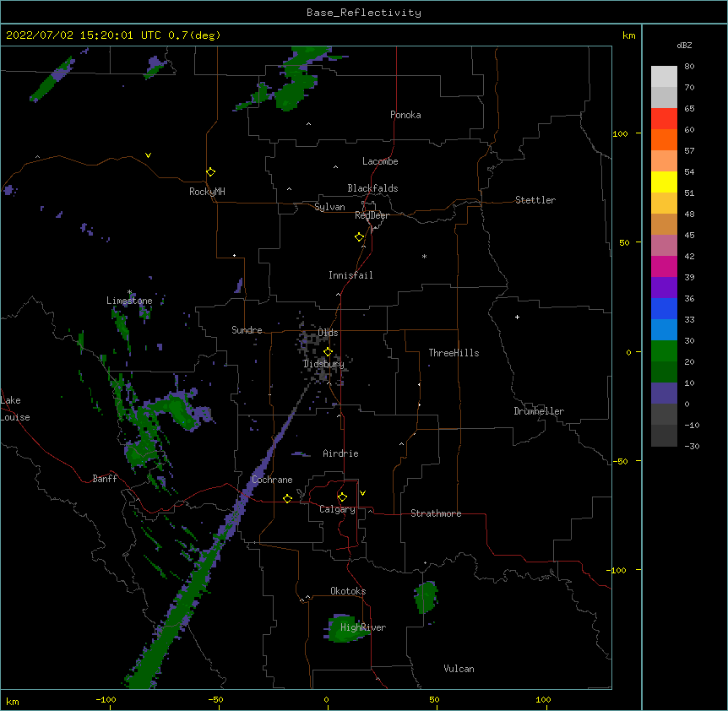The image size is (728, 711).
Task: Click the Cochrane label
Action: pyautogui.click(x=272, y=480)
